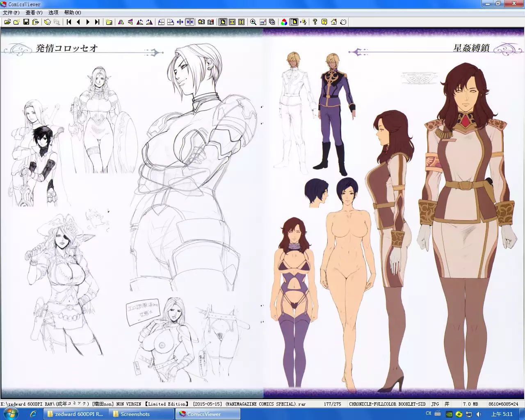Click the window resize arrow icon
Image resolution: width=525 pixels, height=420 pixels.
pyautogui.click(x=263, y=22)
